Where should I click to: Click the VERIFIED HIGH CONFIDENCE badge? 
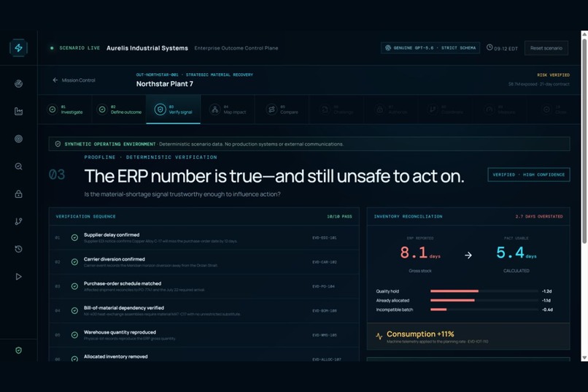(529, 174)
